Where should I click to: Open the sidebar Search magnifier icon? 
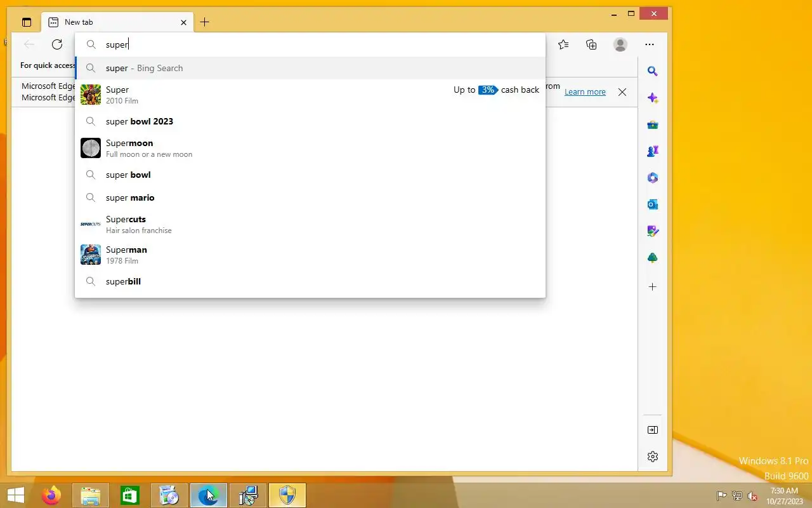point(653,71)
